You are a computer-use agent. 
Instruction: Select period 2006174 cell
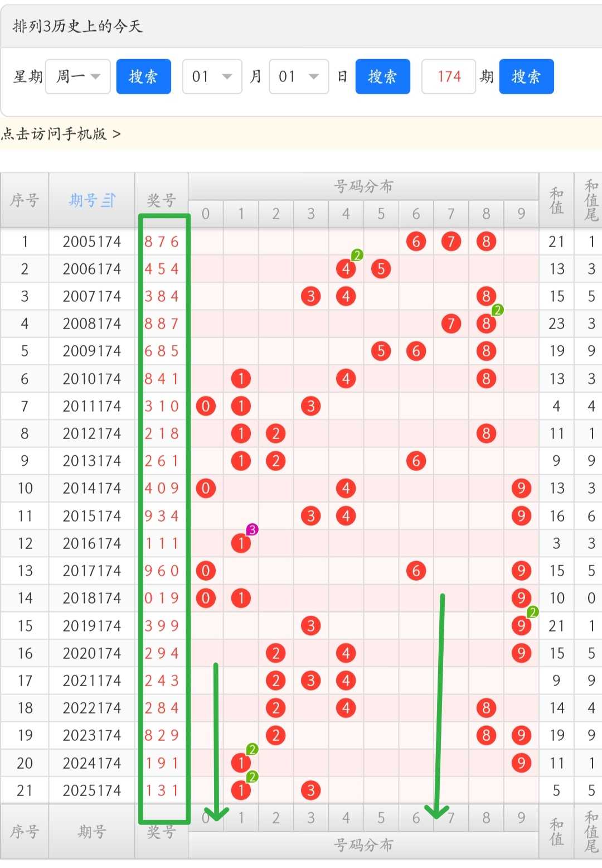click(92, 269)
